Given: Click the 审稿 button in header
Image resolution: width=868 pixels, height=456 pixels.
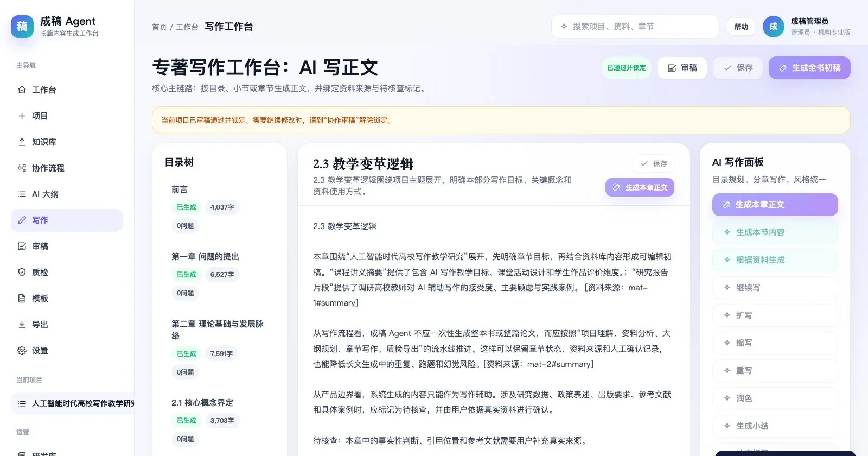Looking at the screenshot, I should [x=682, y=68].
